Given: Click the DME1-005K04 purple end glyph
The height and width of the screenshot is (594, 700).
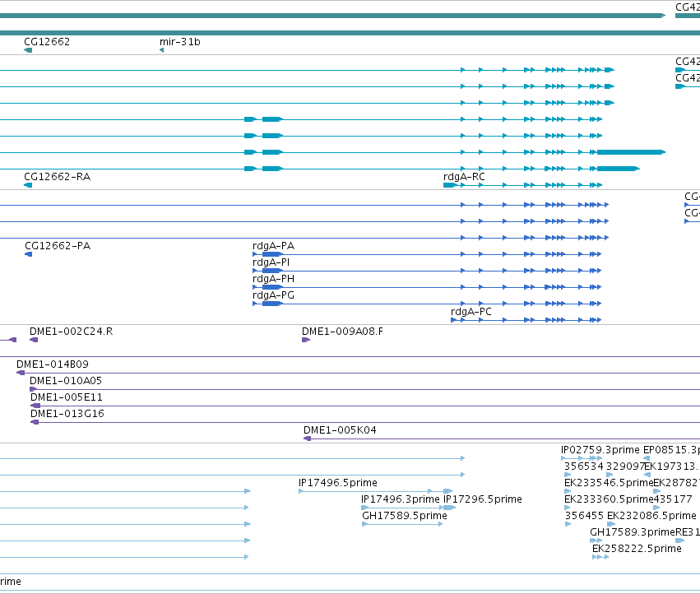Looking at the screenshot, I should coord(307,439).
